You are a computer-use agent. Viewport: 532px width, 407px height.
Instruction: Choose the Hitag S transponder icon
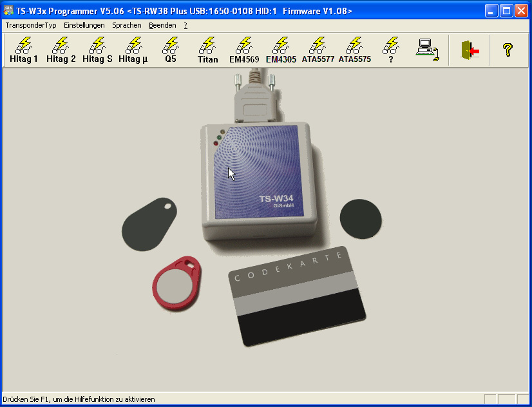click(x=97, y=48)
